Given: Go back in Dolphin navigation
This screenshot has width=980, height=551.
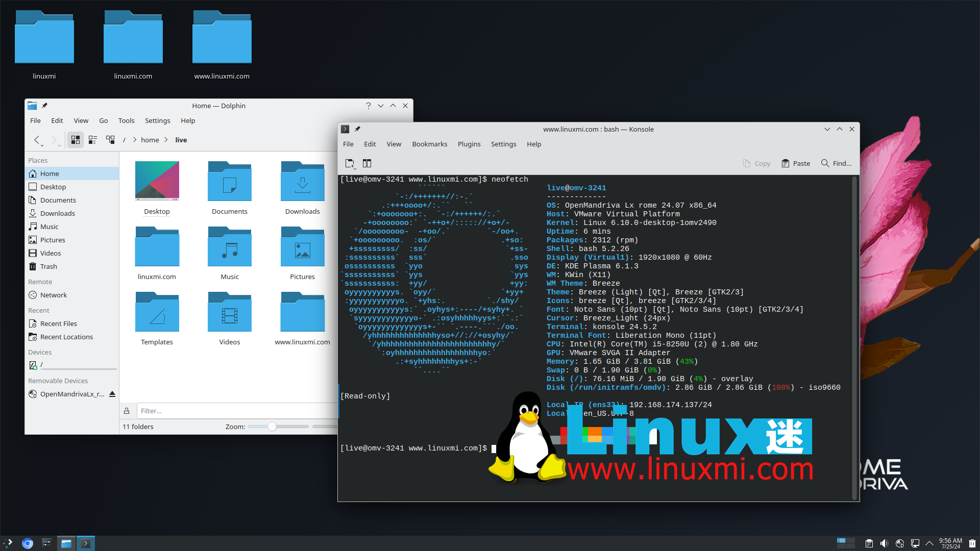Looking at the screenshot, I should click(37, 140).
